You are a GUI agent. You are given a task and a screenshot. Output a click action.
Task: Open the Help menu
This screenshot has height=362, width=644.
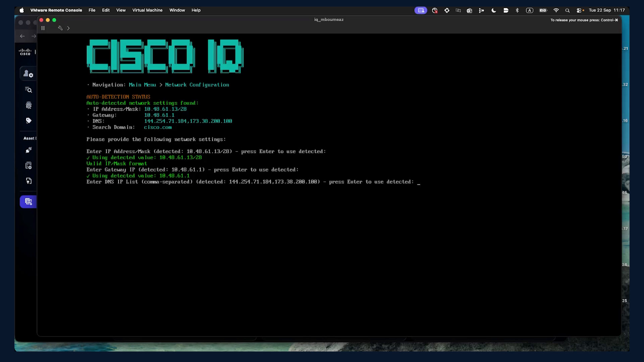coord(196,10)
